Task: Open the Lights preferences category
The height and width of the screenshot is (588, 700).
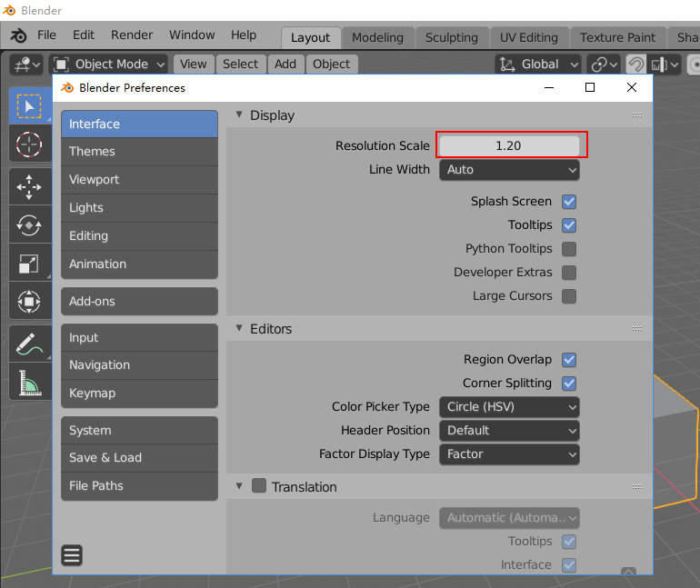Action: [139, 208]
